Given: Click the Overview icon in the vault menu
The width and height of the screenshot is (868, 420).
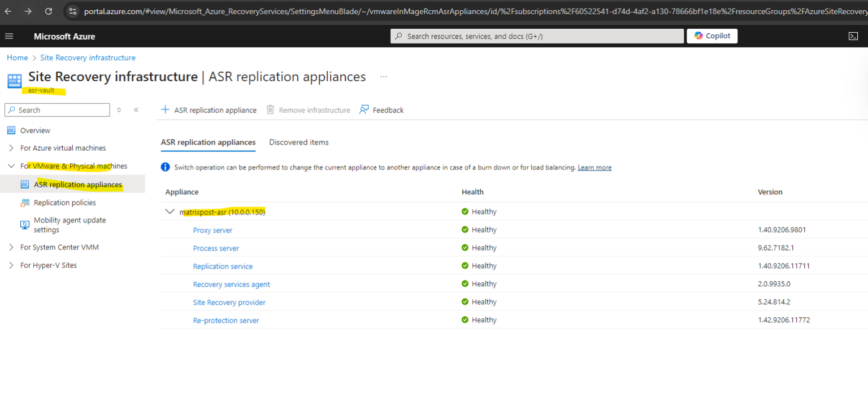Looking at the screenshot, I should tap(11, 130).
